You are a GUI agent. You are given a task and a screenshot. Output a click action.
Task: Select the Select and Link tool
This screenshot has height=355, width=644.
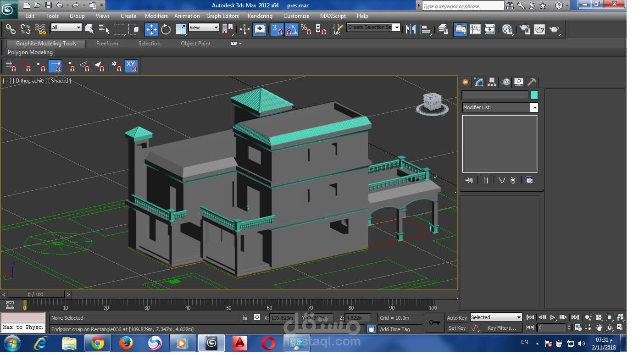11,29
